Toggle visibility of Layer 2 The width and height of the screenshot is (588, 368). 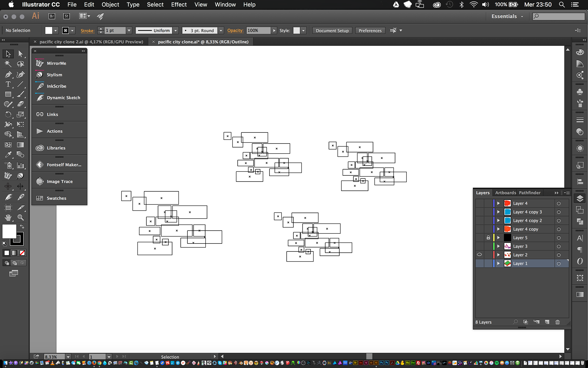click(479, 255)
